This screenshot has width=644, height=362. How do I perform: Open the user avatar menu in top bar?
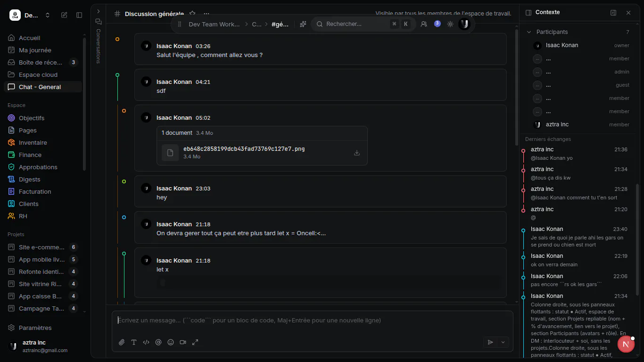click(x=464, y=24)
